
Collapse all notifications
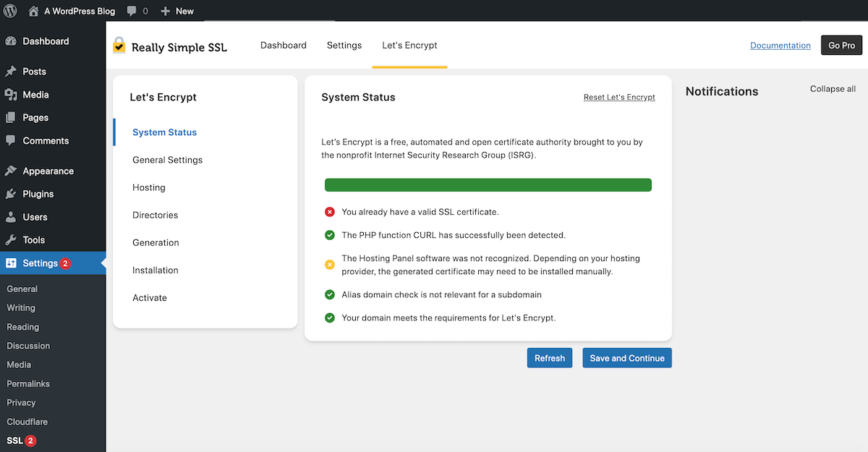point(833,89)
